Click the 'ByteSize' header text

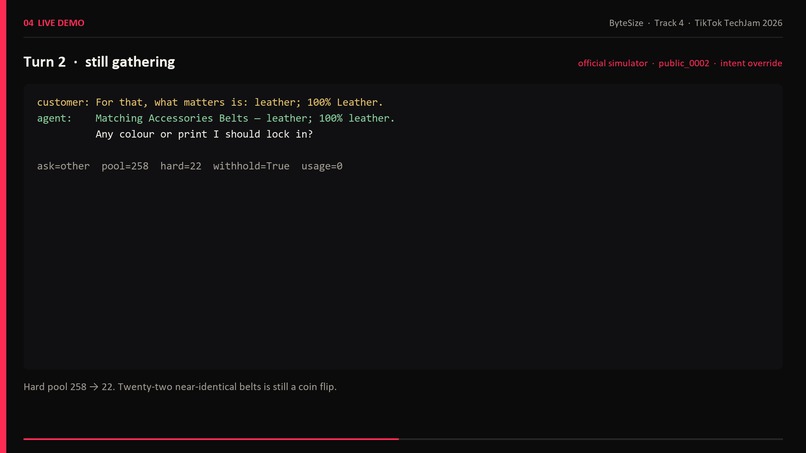pyautogui.click(x=626, y=23)
